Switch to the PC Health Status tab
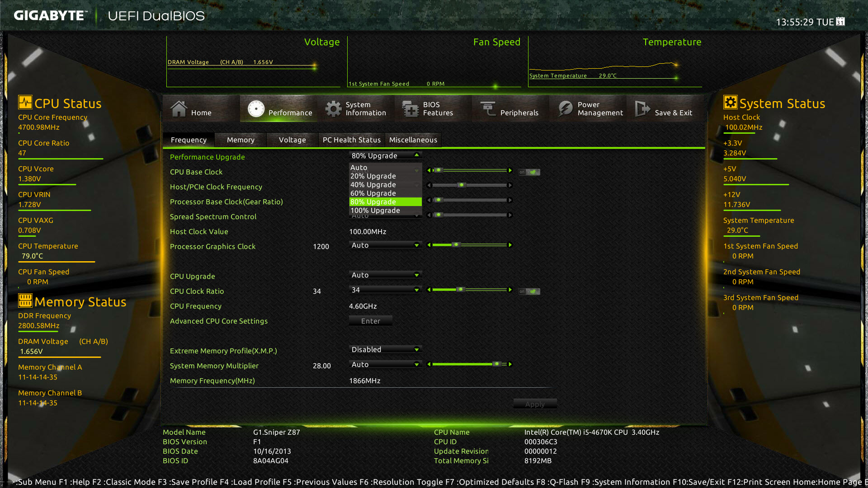This screenshot has height=488, width=868. 352,140
